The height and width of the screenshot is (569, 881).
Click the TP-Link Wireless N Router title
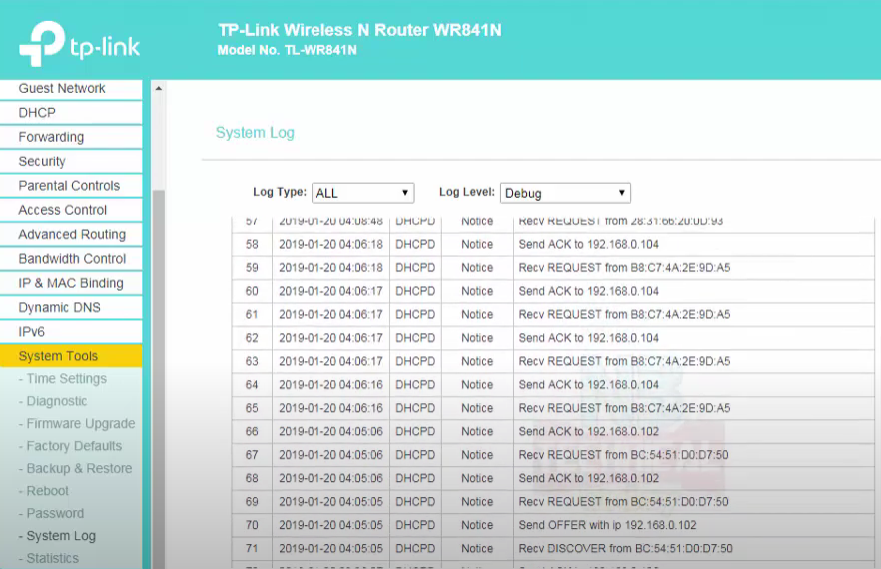tap(360, 30)
